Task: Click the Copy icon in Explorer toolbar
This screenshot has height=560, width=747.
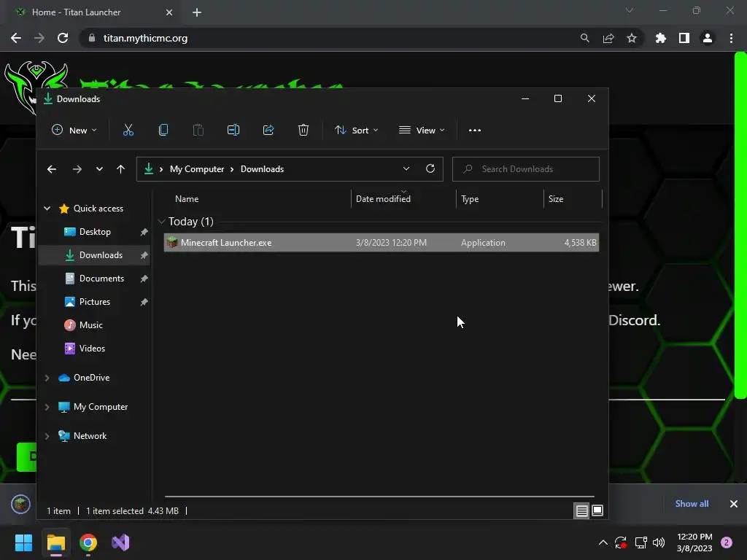Action: coord(163,130)
